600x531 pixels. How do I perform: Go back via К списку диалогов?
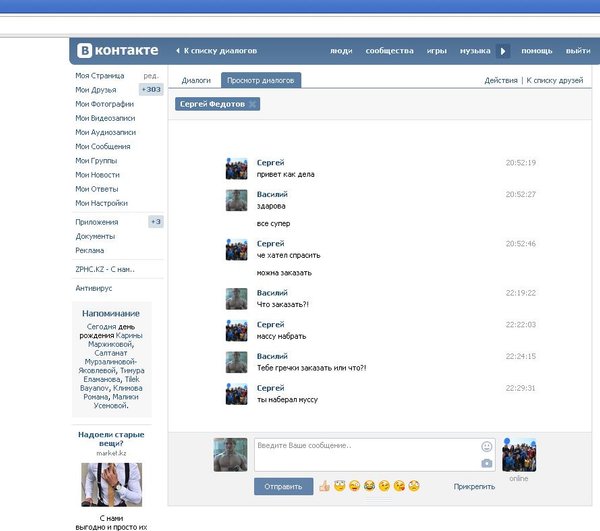217,50
